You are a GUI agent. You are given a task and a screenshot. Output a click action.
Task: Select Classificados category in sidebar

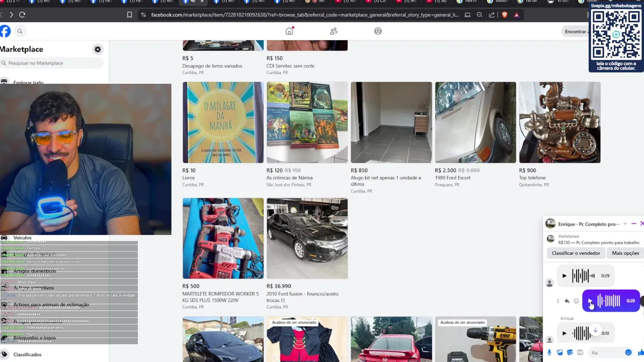click(28, 354)
